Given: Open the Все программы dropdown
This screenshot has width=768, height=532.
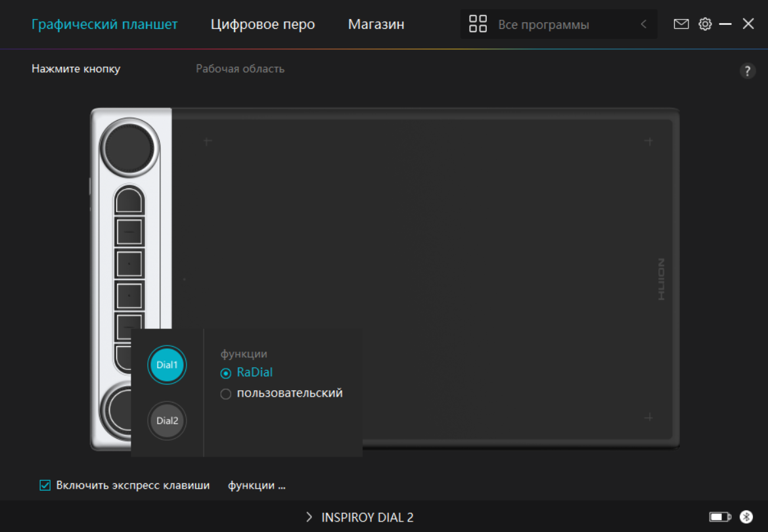Looking at the screenshot, I should click(543, 25).
